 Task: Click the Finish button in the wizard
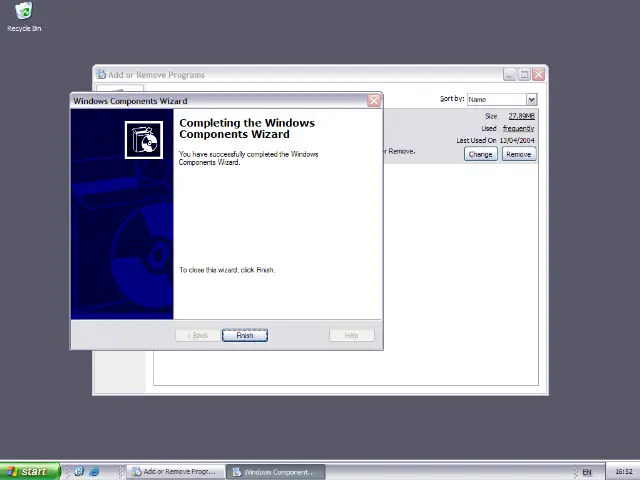tap(245, 335)
